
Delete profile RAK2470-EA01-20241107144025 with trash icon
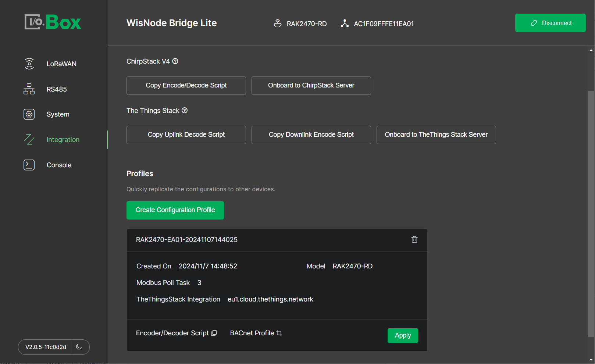(x=414, y=239)
